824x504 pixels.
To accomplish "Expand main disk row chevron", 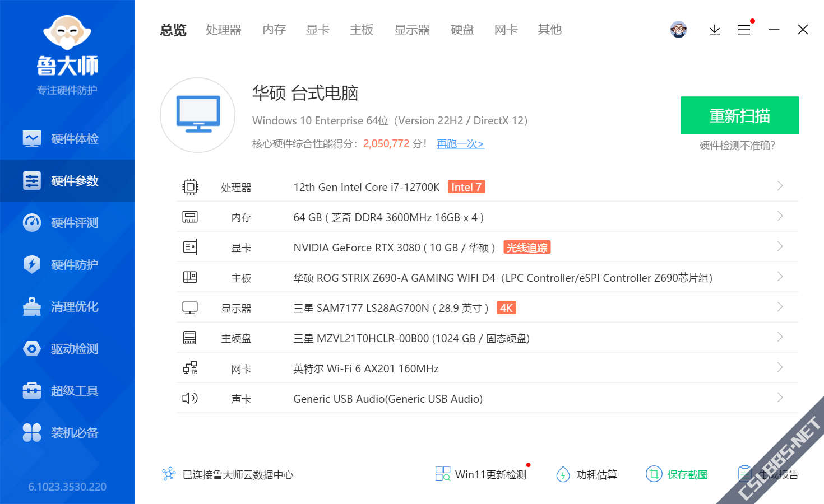I will point(780,337).
